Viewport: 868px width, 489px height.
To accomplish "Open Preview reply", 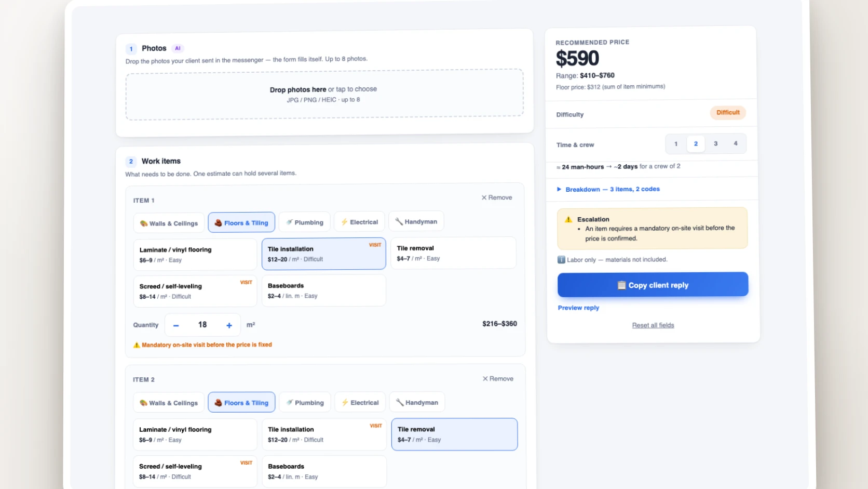I will click(578, 308).
